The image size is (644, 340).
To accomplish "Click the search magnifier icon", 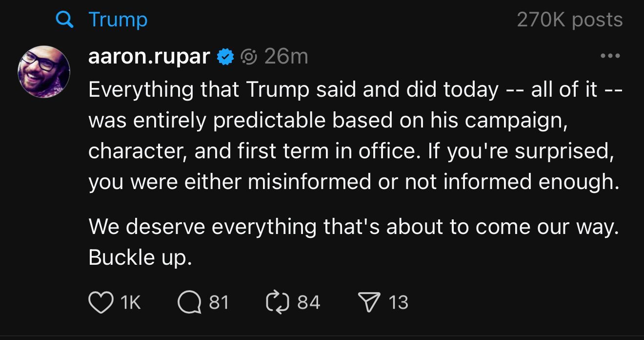I will (63, 20).
